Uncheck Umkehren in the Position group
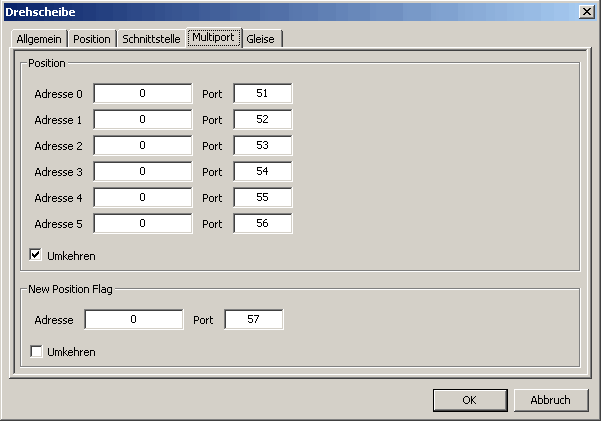This screenshot has height=421, width=601. [36, 255]
